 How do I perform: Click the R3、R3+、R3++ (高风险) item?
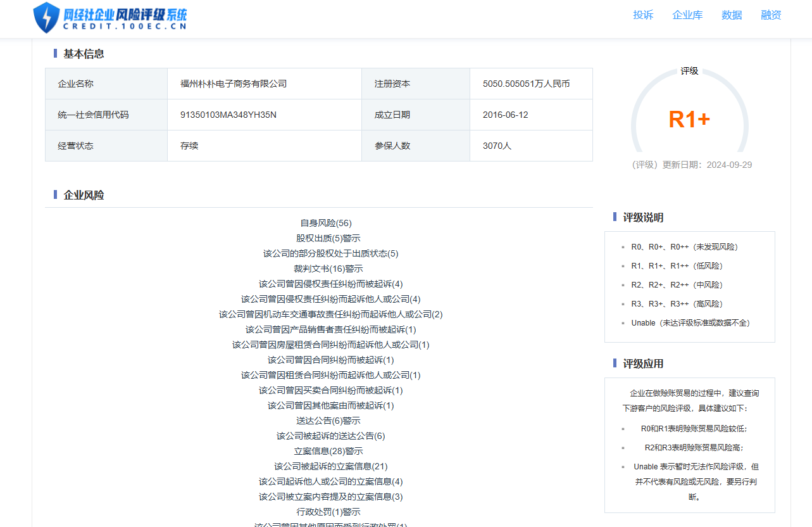[677, 304]
